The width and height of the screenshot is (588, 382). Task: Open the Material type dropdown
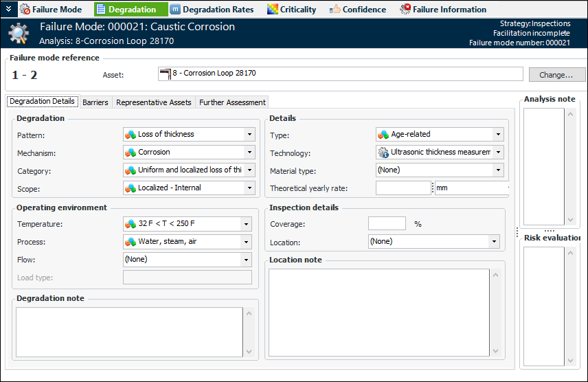497,170
